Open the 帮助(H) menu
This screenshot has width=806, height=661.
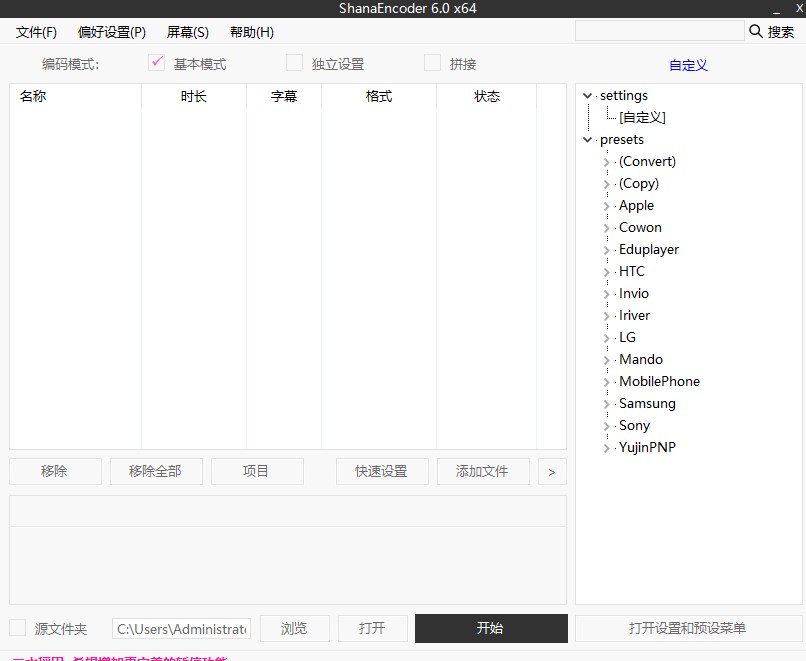pyautogui.click(x=251, y=31)
